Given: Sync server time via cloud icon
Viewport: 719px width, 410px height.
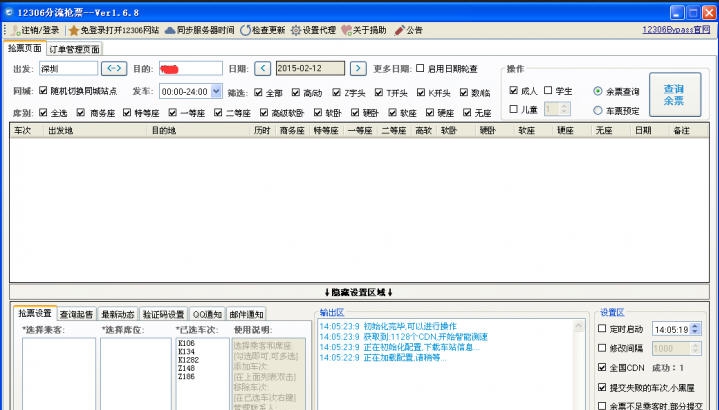Looking at the screenshot, I should [x=170, y=30].
